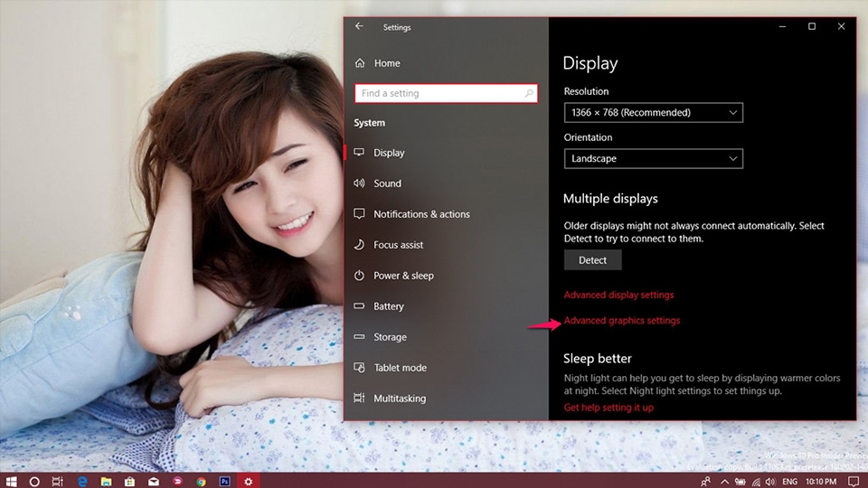Screen dimensions: 868x488
Task: Open Advanced display settings link
Action: coord(618,295)
